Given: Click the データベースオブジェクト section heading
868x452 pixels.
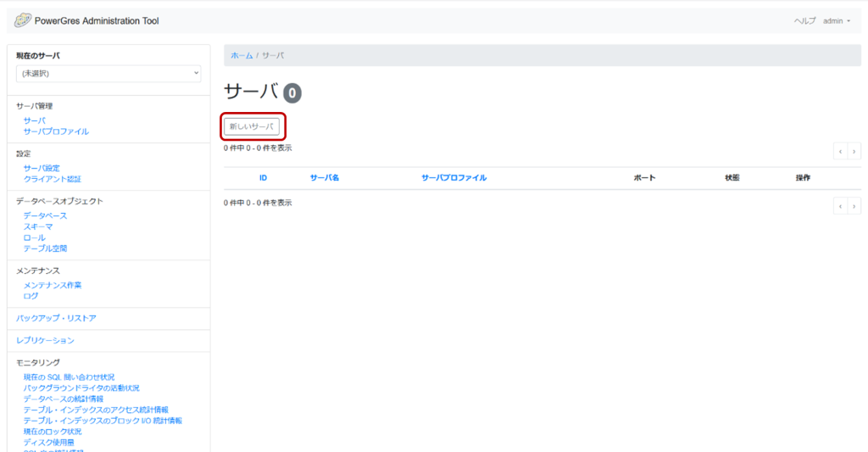Looking at the screenshot, I should point(59,201).
